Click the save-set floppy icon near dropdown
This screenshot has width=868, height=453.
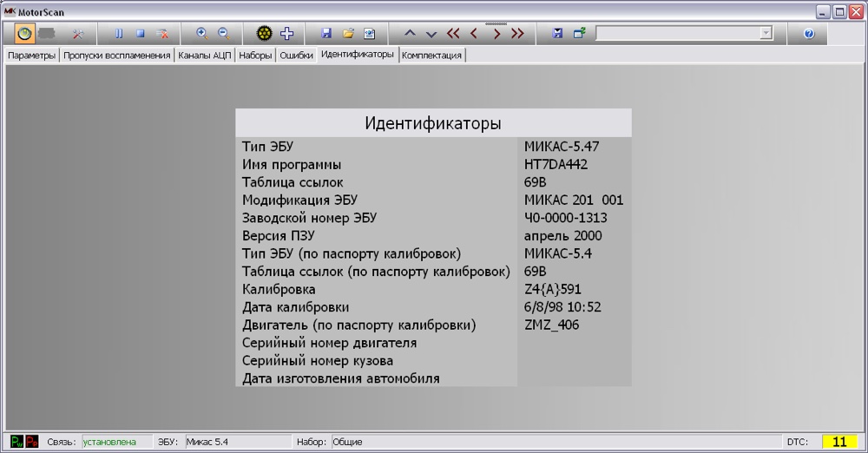(x=557, y=34)
